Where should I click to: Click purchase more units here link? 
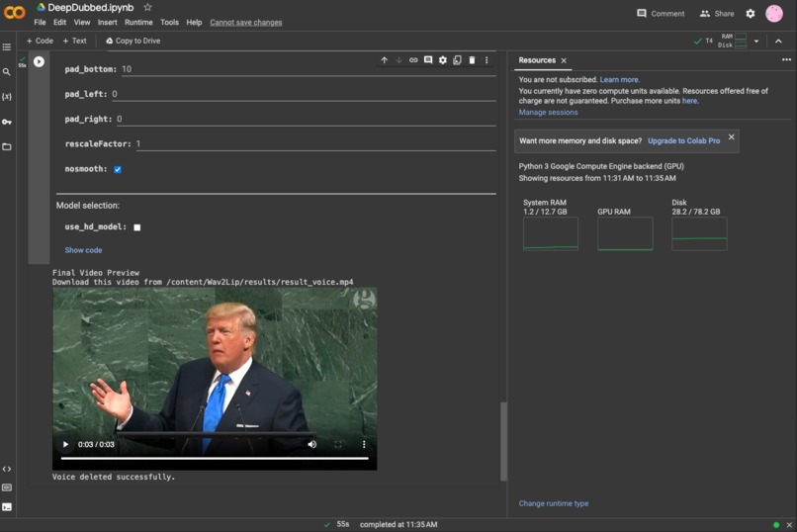tap(690, 101)
